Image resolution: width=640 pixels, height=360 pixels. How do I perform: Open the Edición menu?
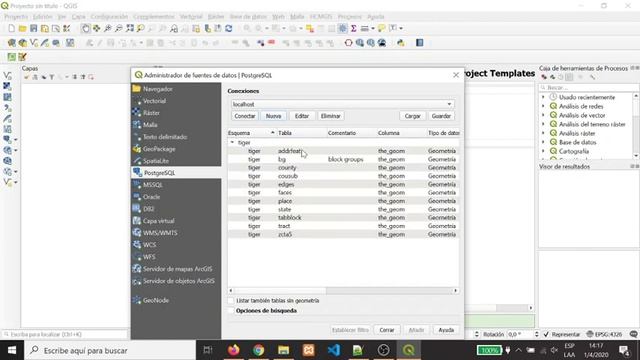(42, 17)
